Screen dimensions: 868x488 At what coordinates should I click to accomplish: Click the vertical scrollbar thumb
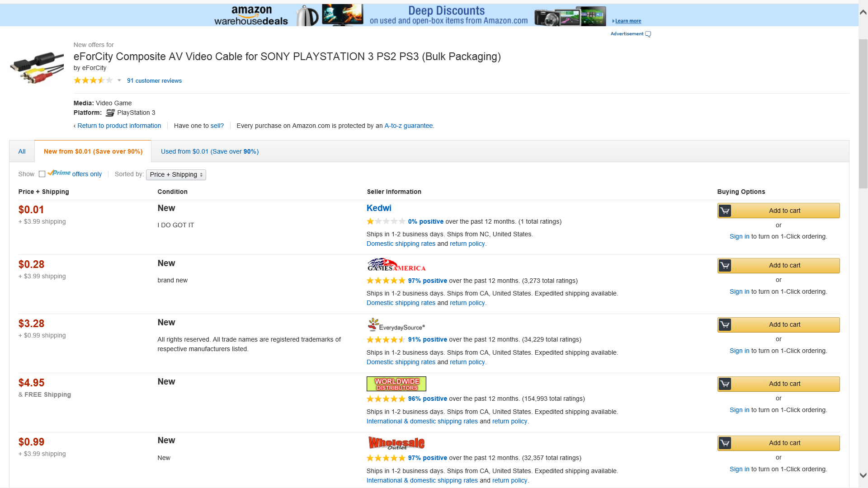click(x=863, y=113)
